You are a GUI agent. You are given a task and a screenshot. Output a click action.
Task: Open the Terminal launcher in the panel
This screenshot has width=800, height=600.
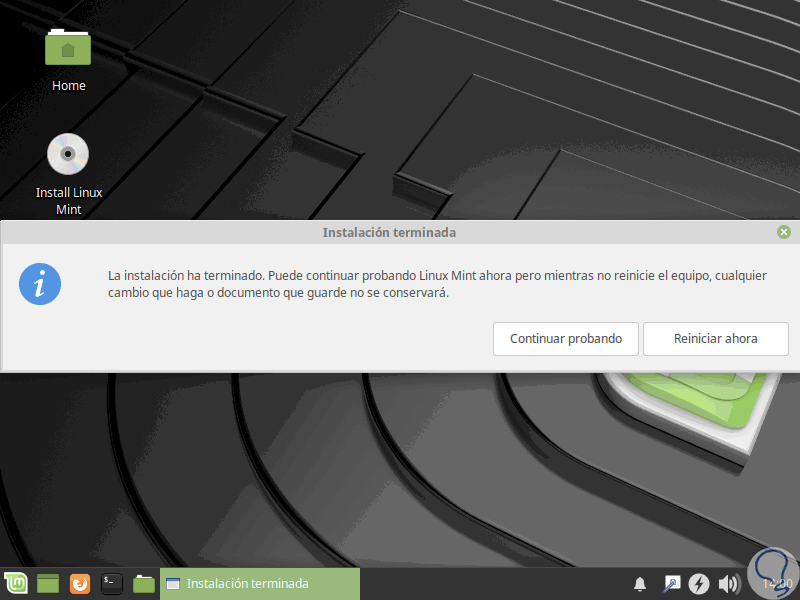pos(111,584)
